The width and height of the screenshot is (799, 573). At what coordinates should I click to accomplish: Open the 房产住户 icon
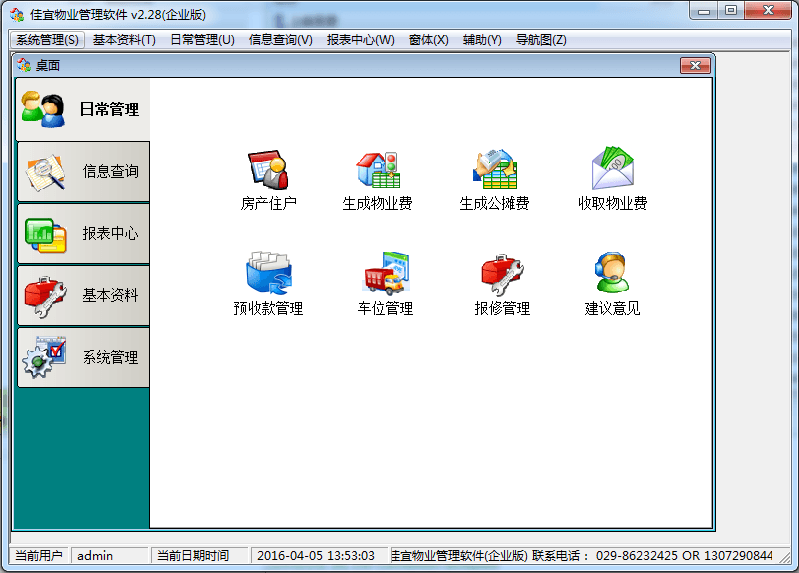[x=268, y=170]
